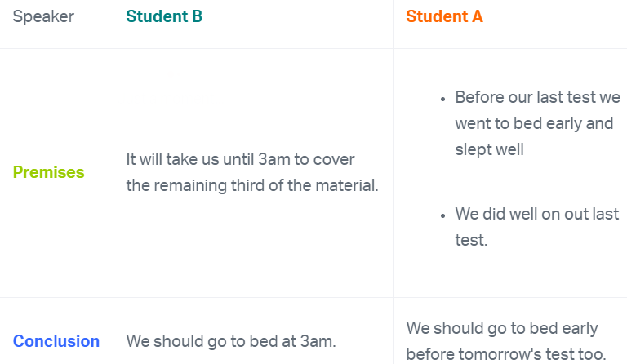Click the bullet dot before 'Before our last test'
627x364 pixels.
[x=442, y=98]
